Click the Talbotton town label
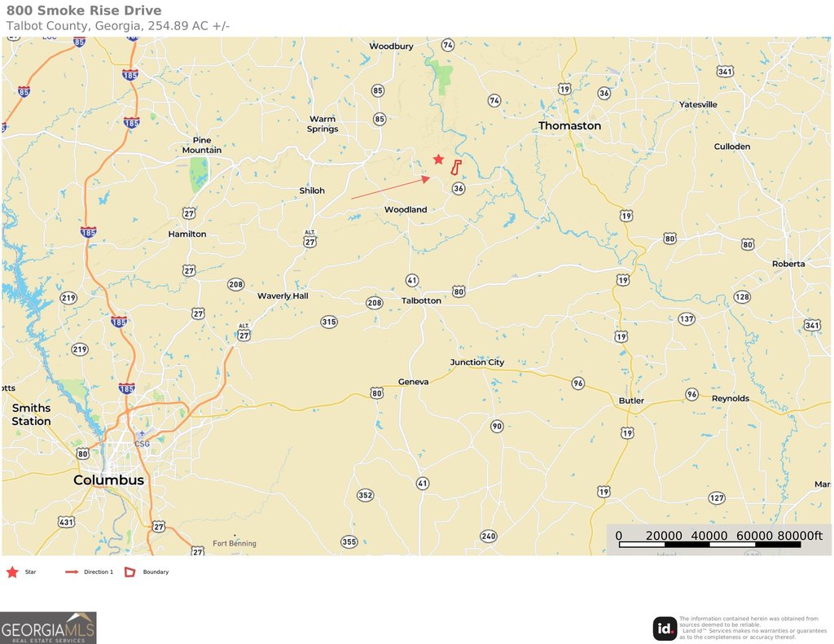834x644 pixels. click(421, 300)
